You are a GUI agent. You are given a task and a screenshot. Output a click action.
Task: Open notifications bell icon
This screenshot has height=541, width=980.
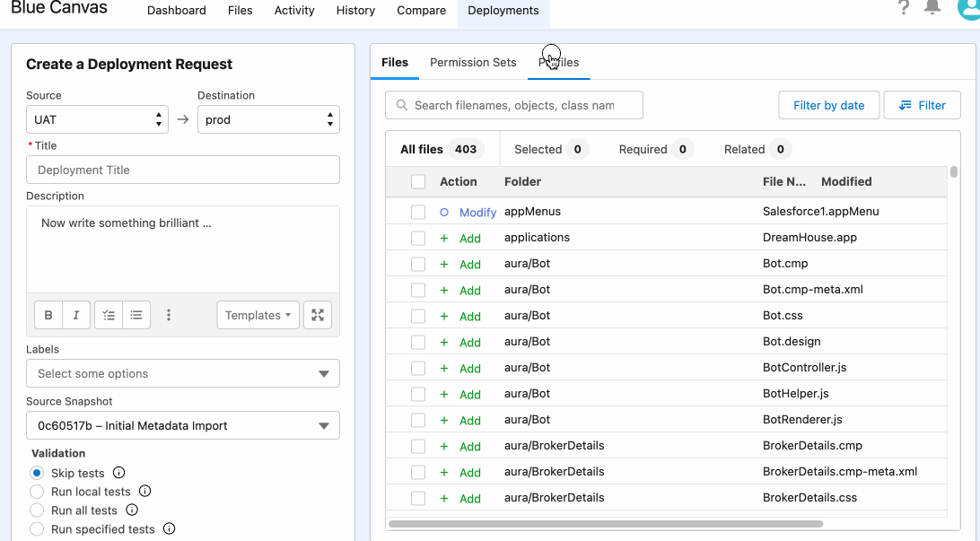[x=932, y=7]
